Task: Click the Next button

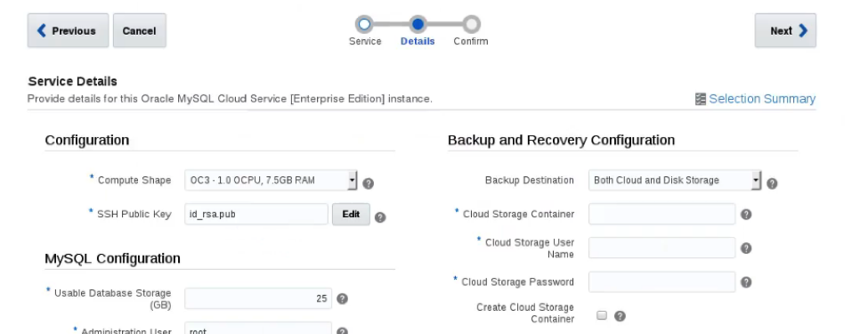Action: tap(785, 30)
